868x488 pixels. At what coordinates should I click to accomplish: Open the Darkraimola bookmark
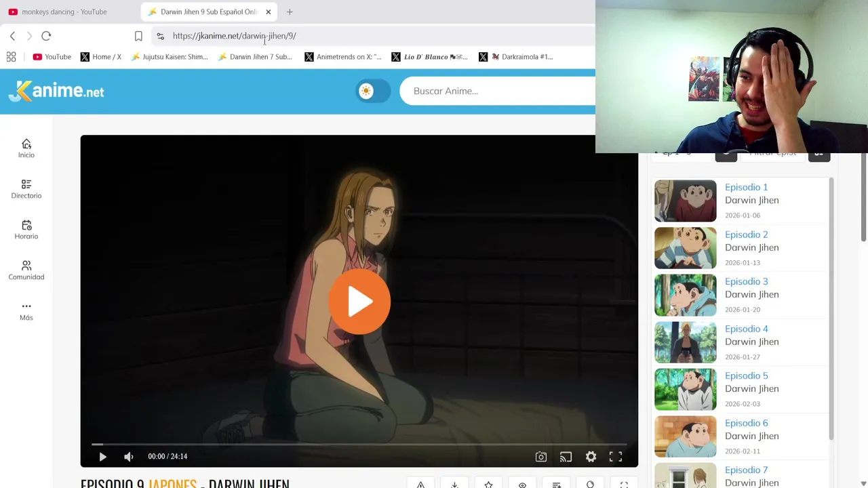click(x=517, y=57)
